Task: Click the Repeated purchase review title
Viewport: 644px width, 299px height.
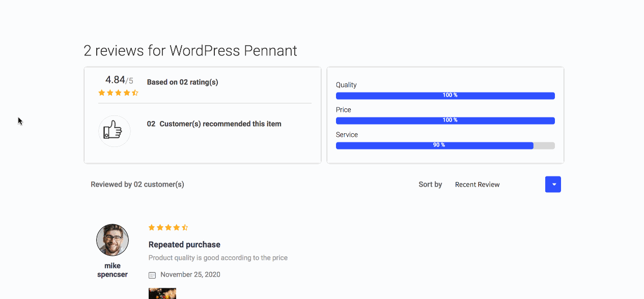Action: (184, 245)
